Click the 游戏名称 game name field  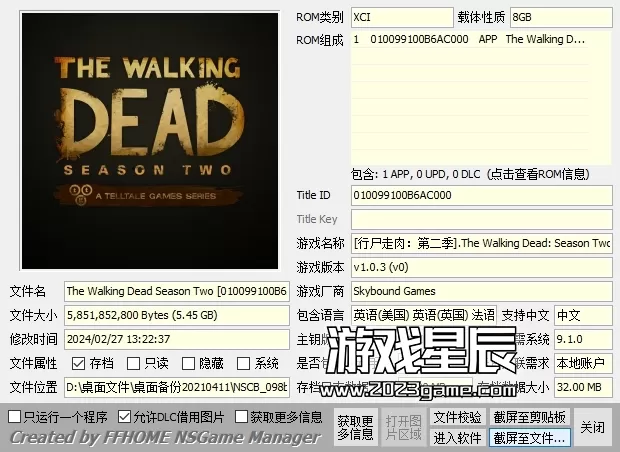480,243
